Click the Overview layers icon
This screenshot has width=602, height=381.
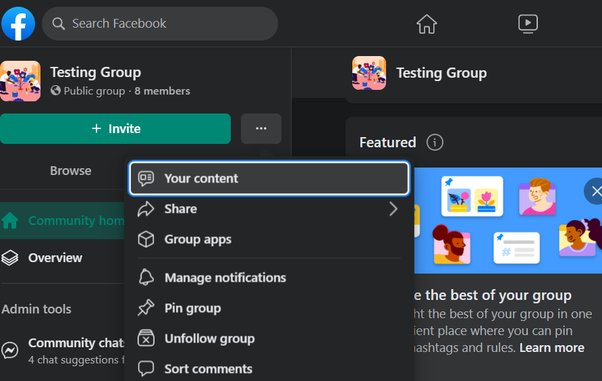(10, 258)
